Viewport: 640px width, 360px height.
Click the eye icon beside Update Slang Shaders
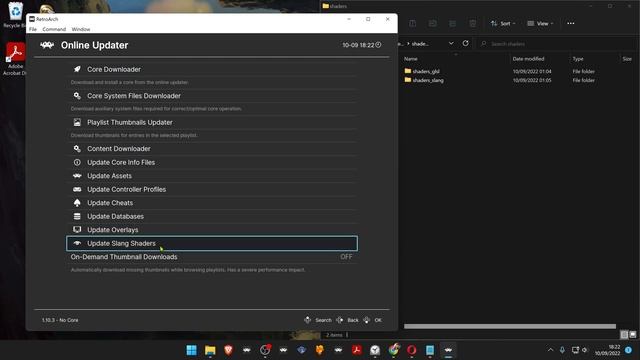click(77, 243)
